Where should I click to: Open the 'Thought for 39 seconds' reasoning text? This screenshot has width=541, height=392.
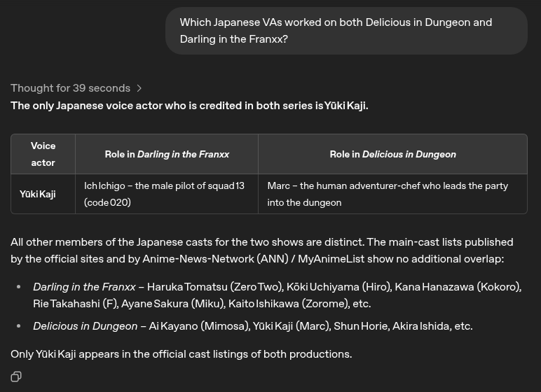(x=70, y=88)
